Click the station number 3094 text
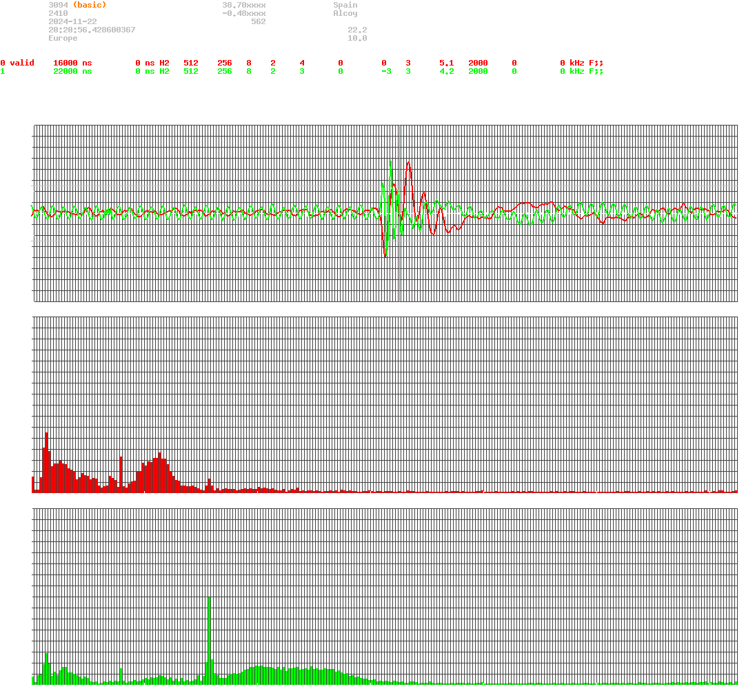The width and height of the screenshot is (755, 700). (x=58, y=5)
